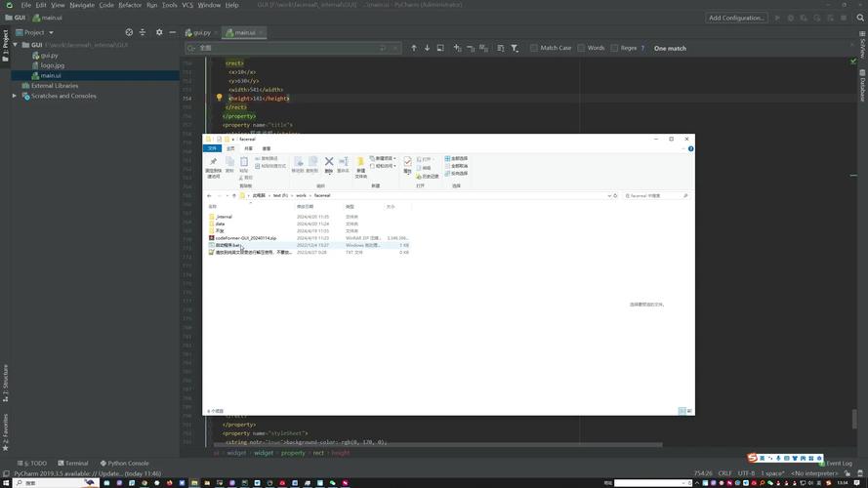
Task: Switch Explorer to large icons view toggle
Action: pos(689,411)
